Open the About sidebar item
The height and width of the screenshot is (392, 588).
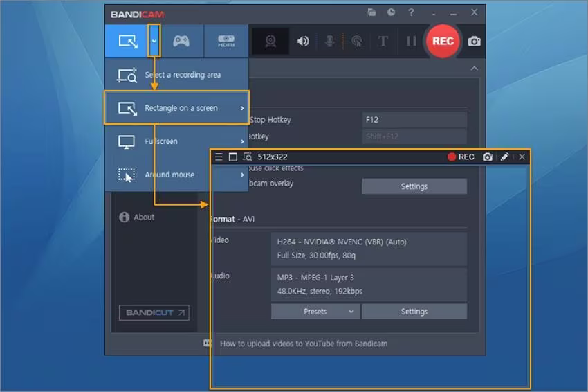(x=137, y=217)
